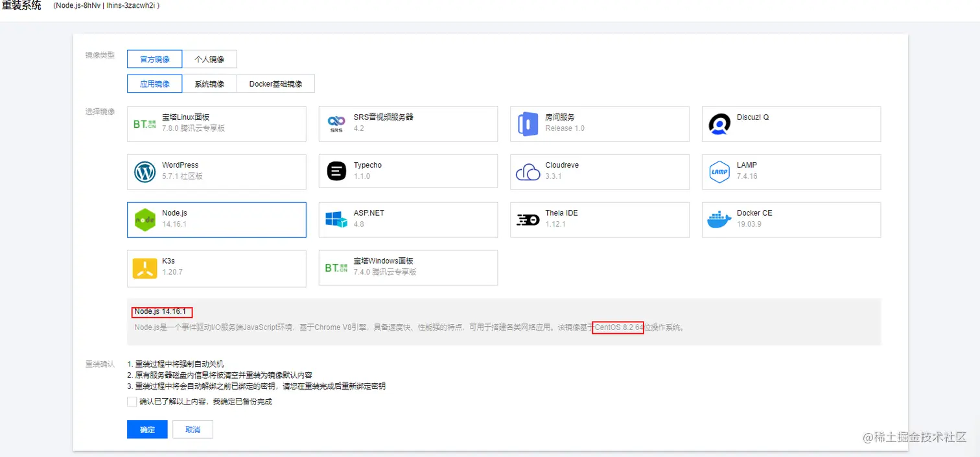Click the 重装系统 page title
980x457 pixels.
coord(22,6)
